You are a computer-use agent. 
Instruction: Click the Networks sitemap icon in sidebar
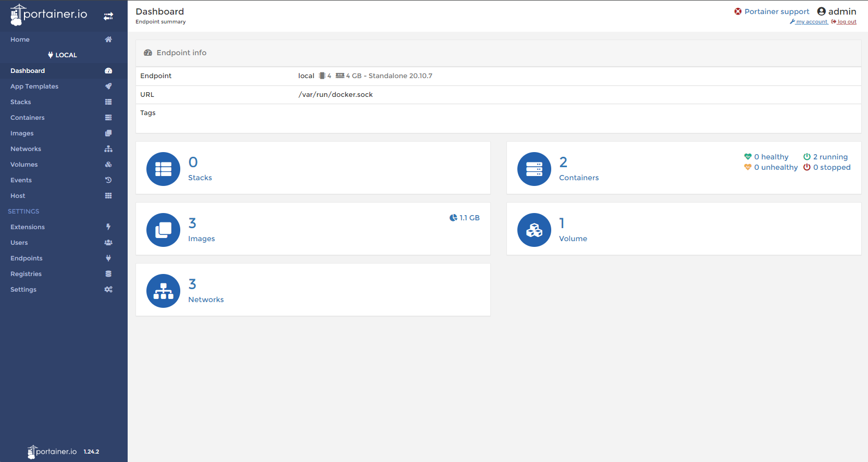(108, 149)
